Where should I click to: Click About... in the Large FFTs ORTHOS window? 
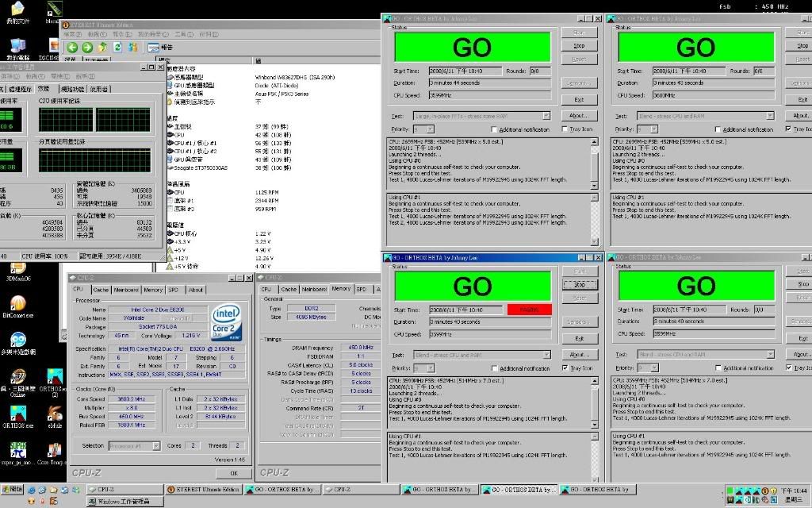click(x=579, y=116)
